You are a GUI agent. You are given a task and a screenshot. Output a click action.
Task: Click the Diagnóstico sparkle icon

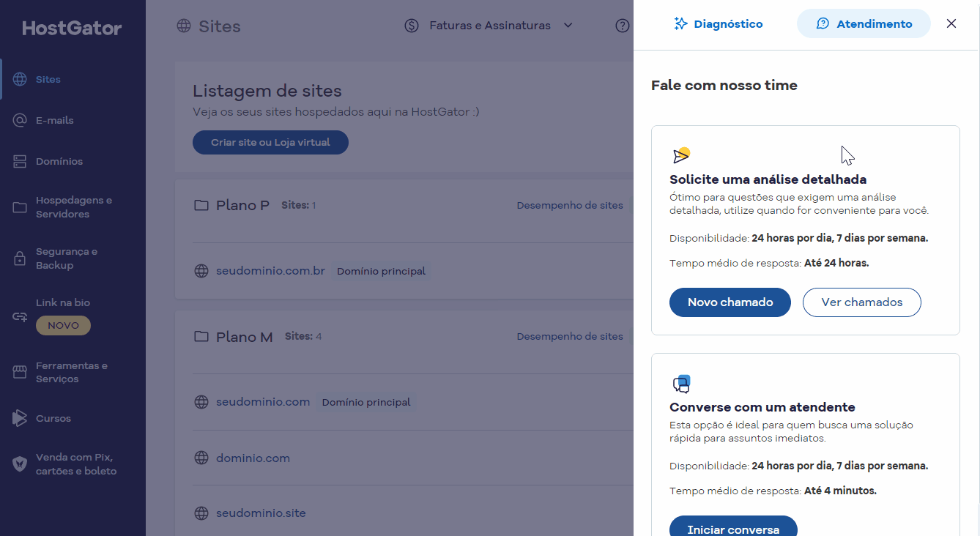tap(680, 24)
